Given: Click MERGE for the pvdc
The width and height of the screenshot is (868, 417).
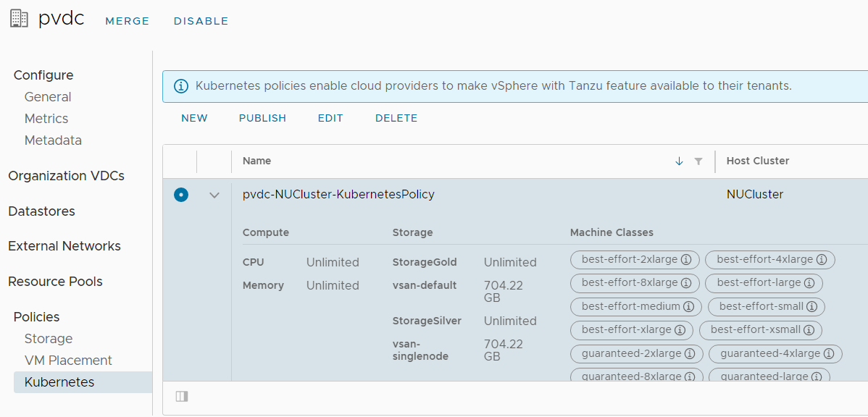Looking at the screenshot, I should point(128,21).
